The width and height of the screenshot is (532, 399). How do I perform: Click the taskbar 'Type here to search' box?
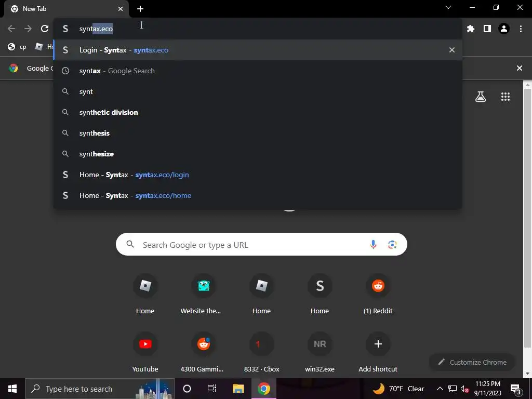pyautogui.click(x=100, y=389)
